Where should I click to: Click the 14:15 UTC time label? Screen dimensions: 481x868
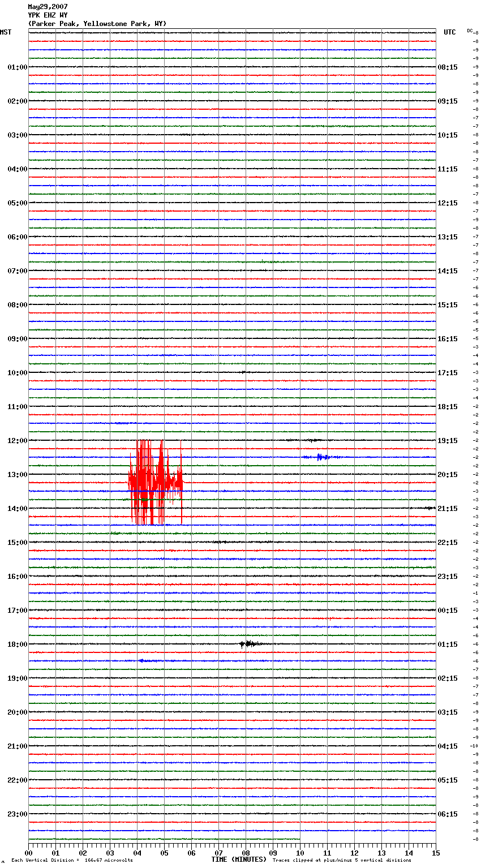448,271
